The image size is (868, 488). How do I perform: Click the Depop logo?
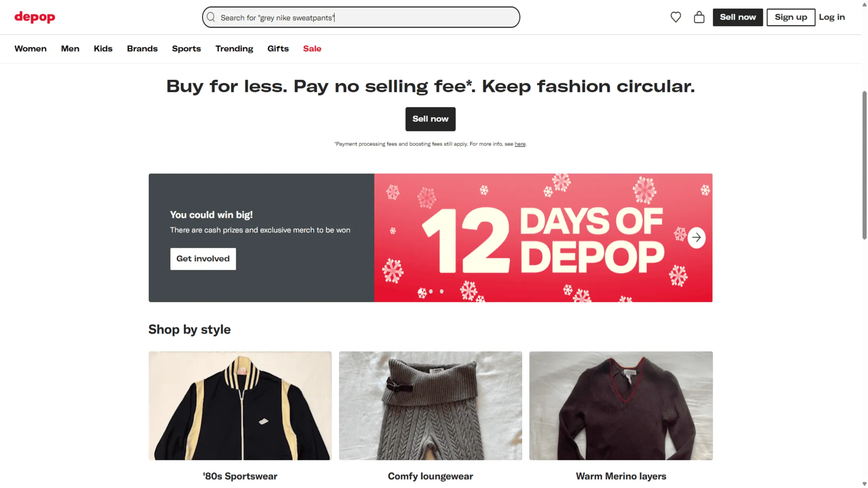(x=34, y=17)
